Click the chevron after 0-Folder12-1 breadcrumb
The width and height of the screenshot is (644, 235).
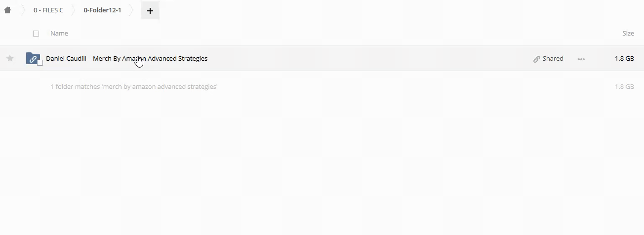131,10
